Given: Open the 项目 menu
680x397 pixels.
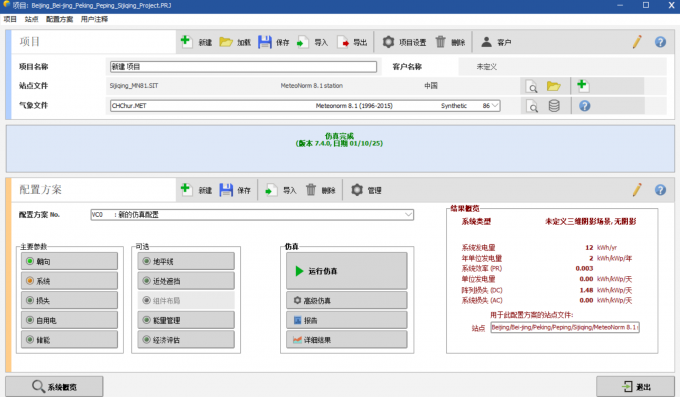Looking at the screenshot, I should pos(10,19).
